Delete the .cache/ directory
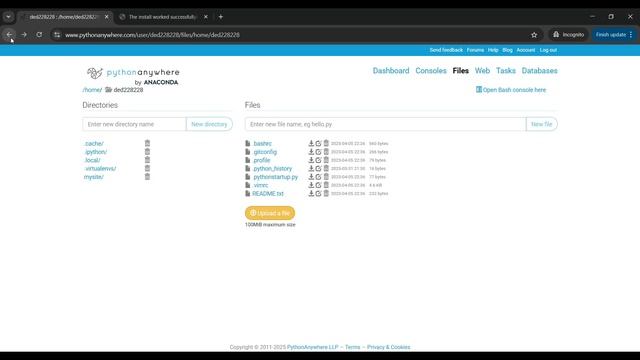The width and height of the screenshot is (640, 360). click(x=147, y=143)
